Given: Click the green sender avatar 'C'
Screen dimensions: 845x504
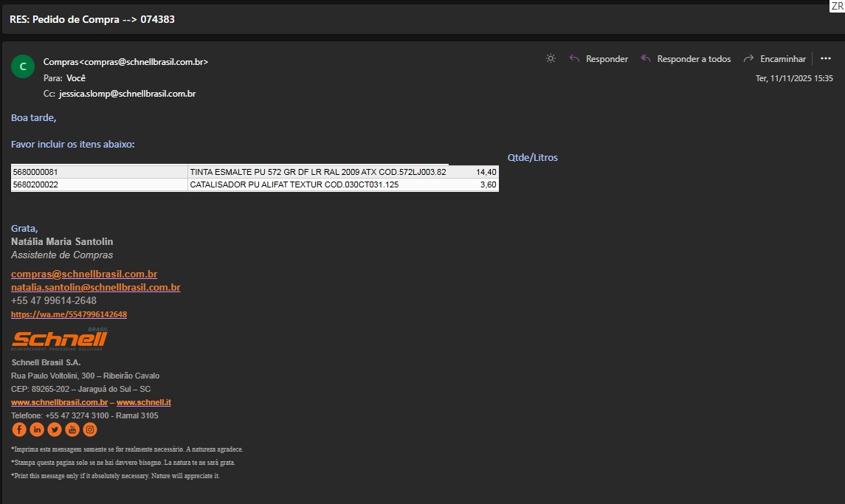Looking at the screenshot, I should [23, 66].
